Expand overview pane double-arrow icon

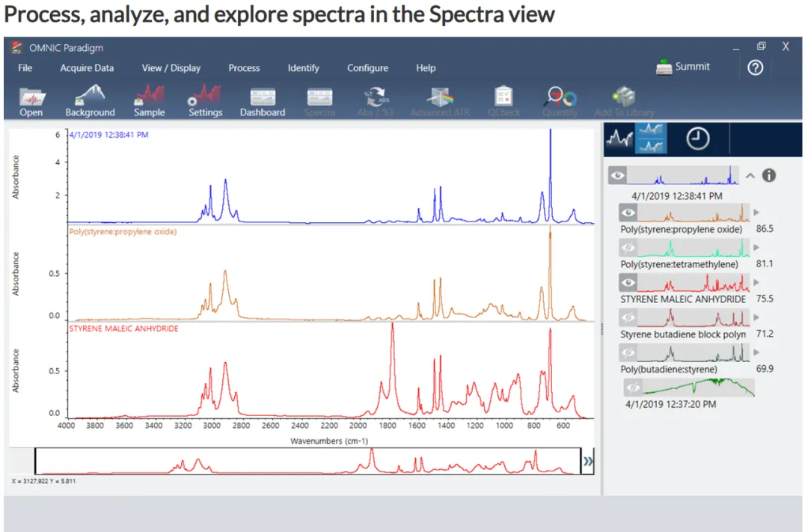[x=588, y=462]
